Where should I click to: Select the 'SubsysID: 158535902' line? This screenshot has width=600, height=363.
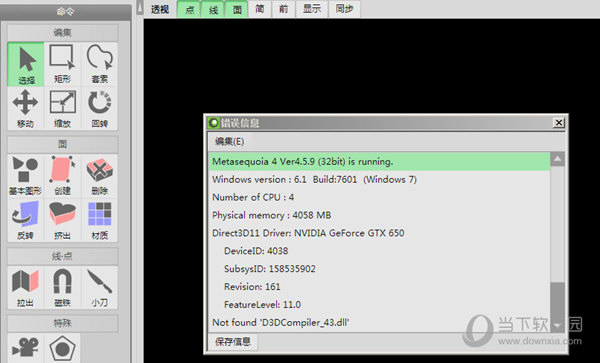(379, 269)
